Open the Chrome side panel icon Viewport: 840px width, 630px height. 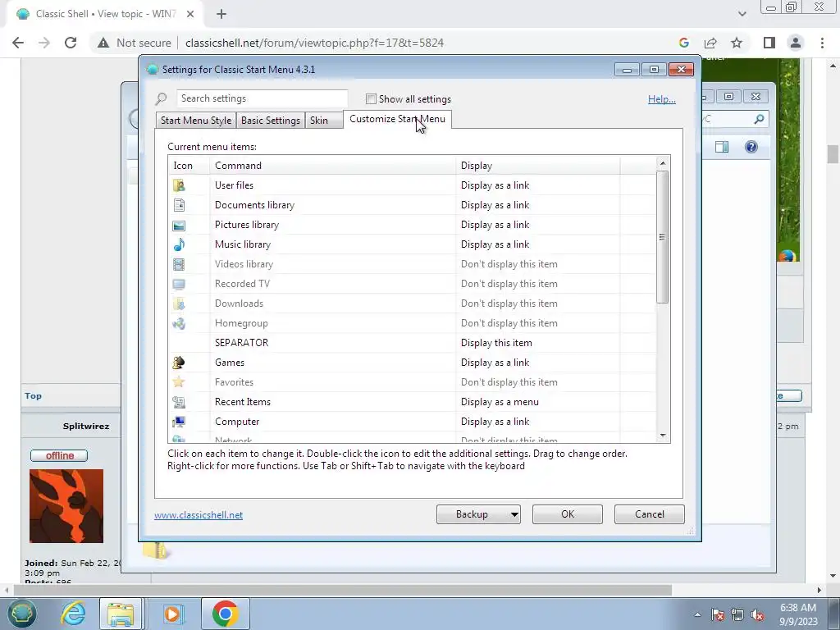769,43
